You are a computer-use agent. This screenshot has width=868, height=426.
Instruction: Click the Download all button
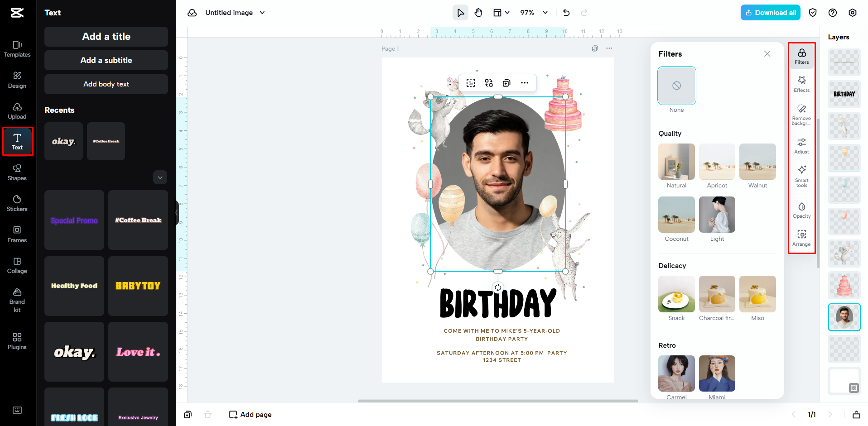[x=770, y=12]
